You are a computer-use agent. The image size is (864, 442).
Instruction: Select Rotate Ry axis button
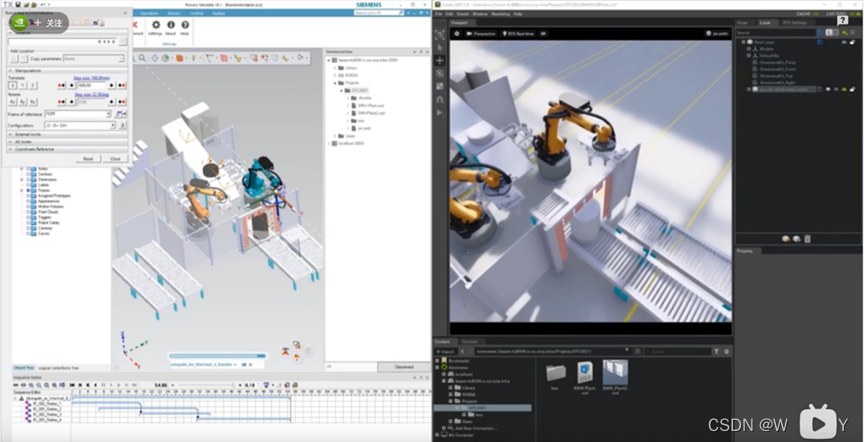pos(23,102)
